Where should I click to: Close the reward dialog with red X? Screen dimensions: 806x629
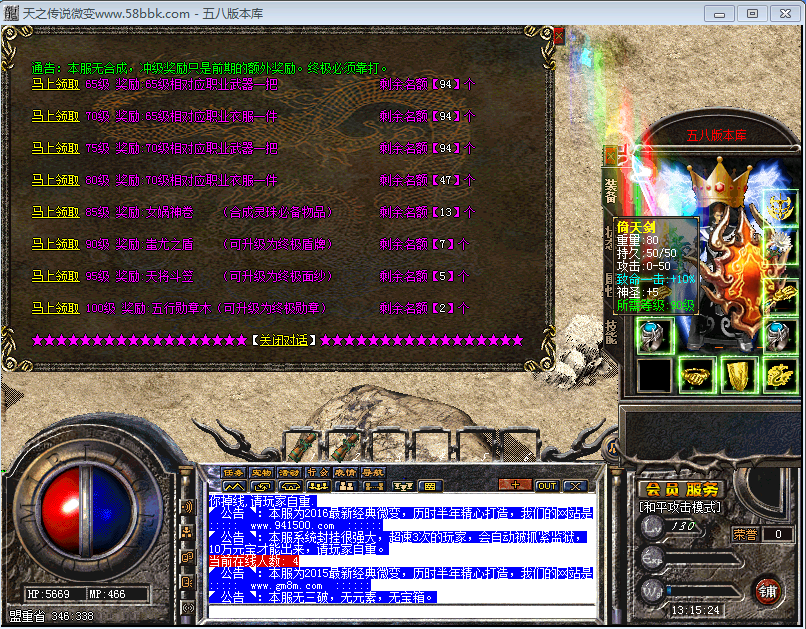pyautogui.click(x=559, y=35)
